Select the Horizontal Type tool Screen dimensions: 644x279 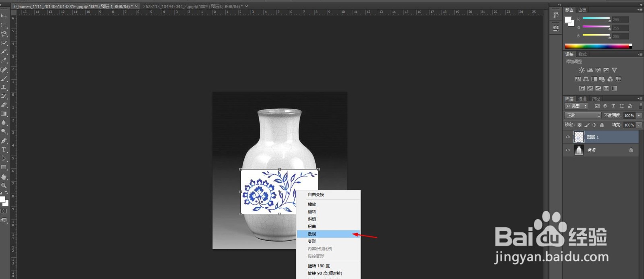4,150
